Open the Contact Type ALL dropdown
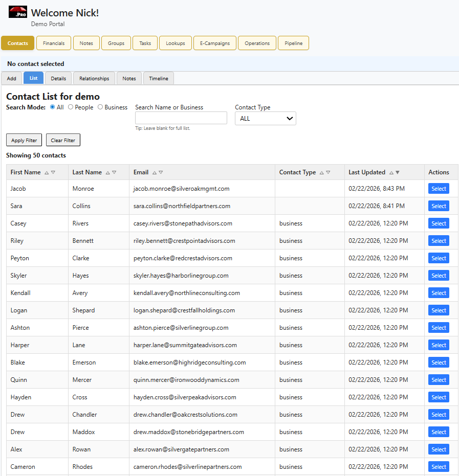This screenshot has width=459, height=476. [x=266, y=119]
